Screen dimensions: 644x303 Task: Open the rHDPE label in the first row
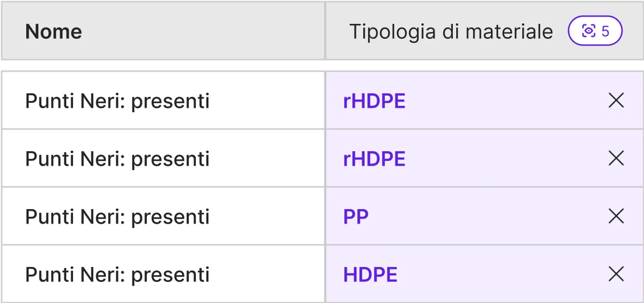374,102
